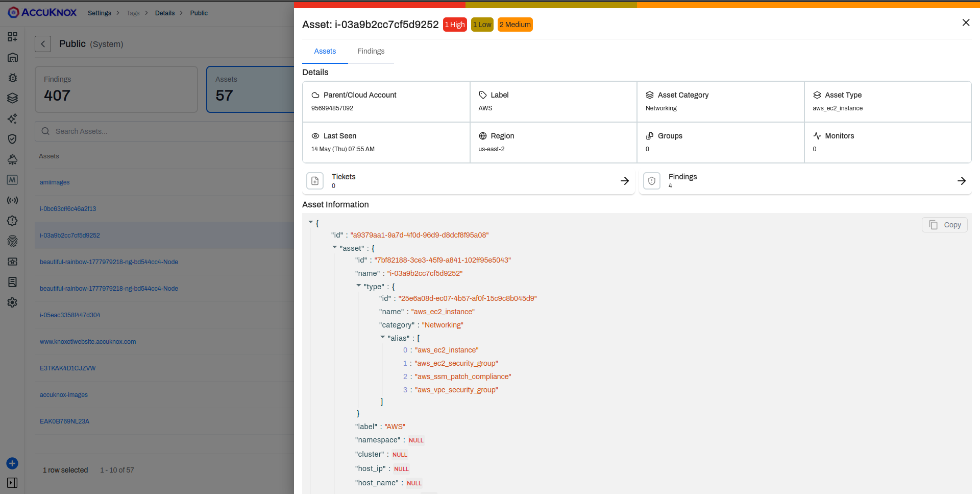Open asset i-0bc63cff6c46a2f13
980x494 pixels.
(68, 209)
